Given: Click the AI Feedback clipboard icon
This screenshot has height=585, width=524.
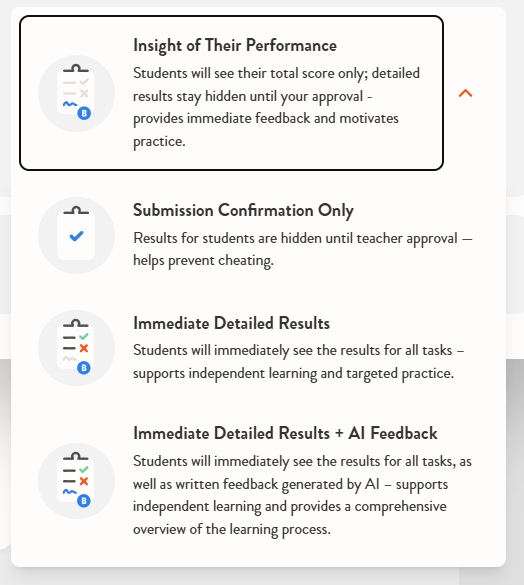Looking at the screenshot, I should (77, 481).
